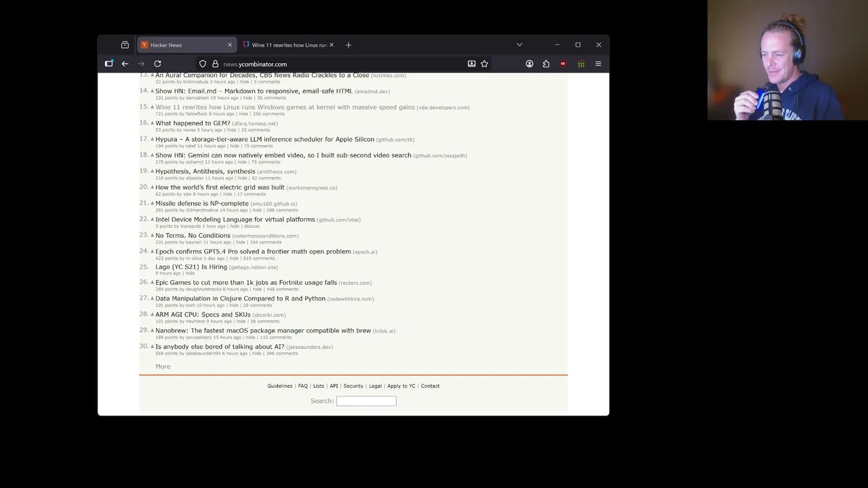This screenshot has width=868, height=488.
Task: Switch to the Hacker News tab
Action: (x=186, y=45)
